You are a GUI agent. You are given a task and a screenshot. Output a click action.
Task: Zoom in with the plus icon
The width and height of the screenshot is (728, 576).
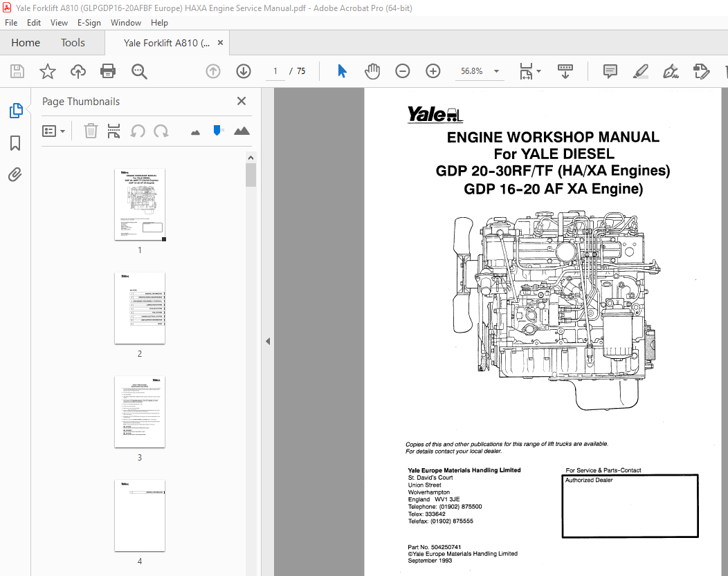coord(433,71)
